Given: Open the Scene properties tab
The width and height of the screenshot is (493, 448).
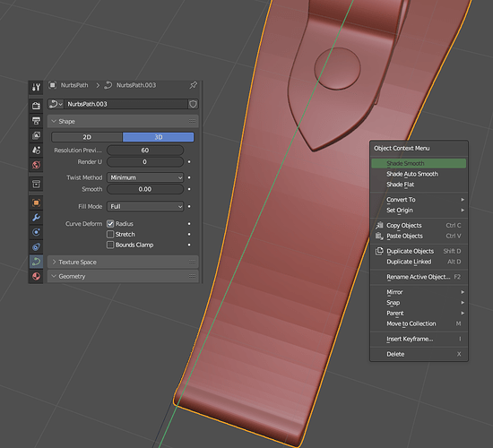Looking at the screenshot, I should (x=36, y=150).
